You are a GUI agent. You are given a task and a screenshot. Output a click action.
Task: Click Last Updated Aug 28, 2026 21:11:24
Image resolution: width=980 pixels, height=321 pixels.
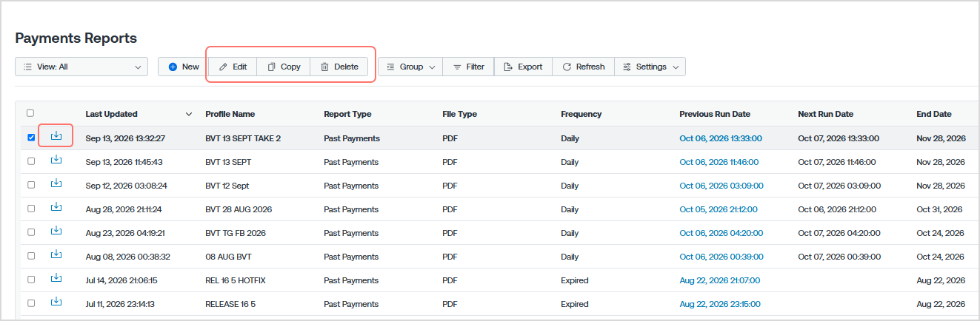pos(124,209)
